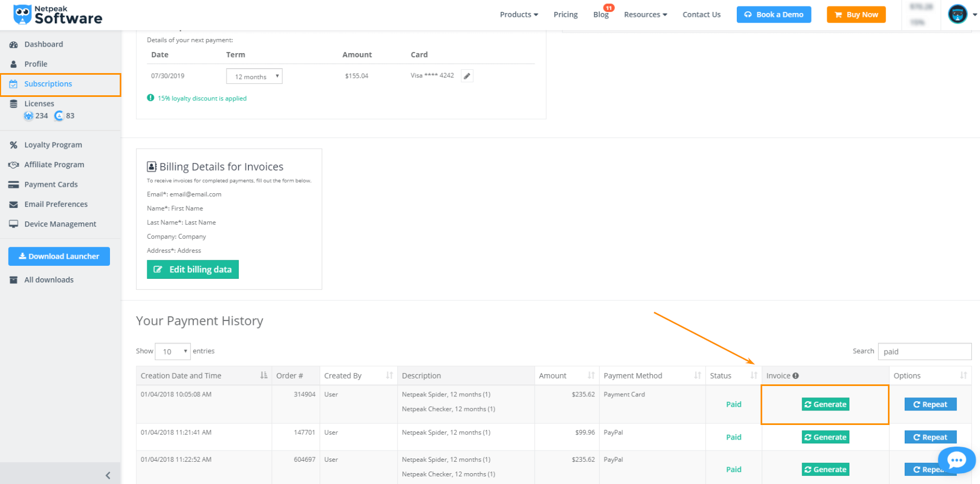Sort by the Status column
The image size is (980, 484).
pyautogui.click(x=734, y=376)
